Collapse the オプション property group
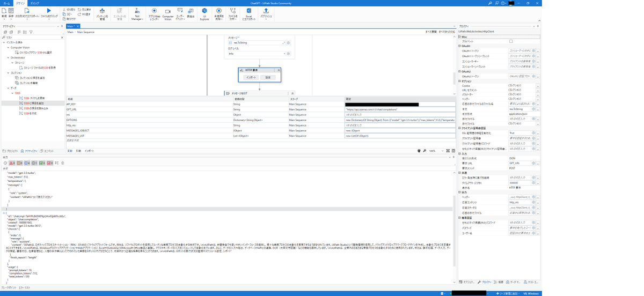Viewport: 644px width, 296px height. pos(460,81)
